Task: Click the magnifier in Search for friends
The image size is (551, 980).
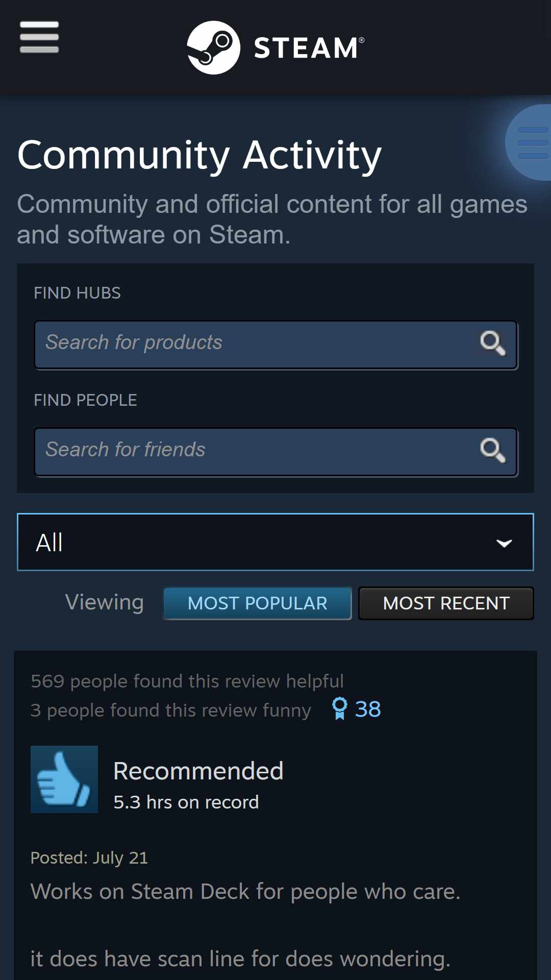Action: click(x=492, y=450)
